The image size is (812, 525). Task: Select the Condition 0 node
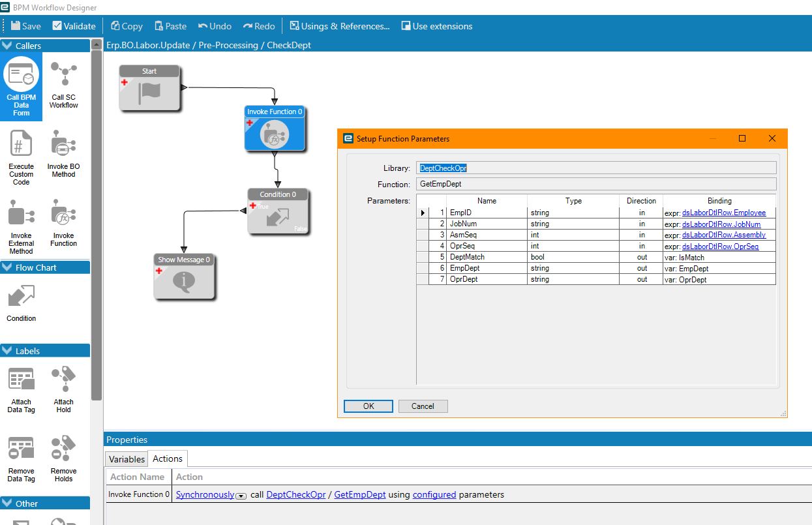click(x=278, y=211)
